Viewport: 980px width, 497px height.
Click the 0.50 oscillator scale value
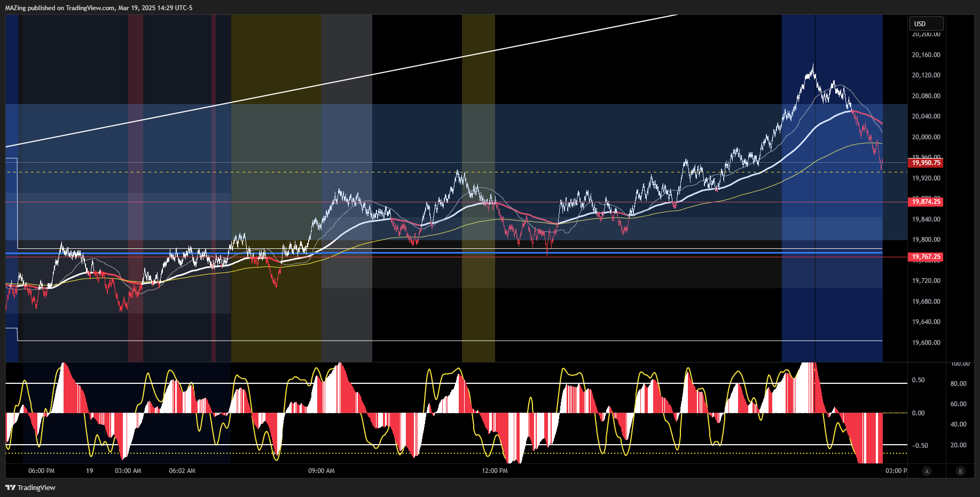coord(918,380)
